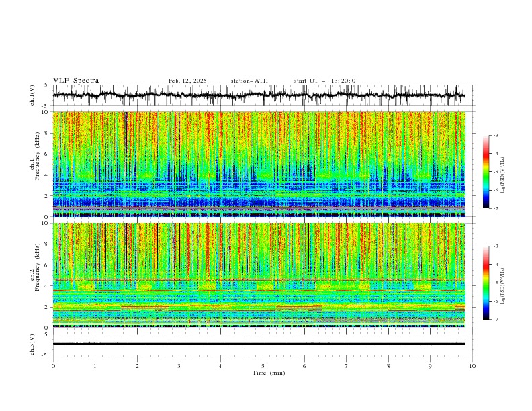Click time axis tick label "6"

(304, 366)
